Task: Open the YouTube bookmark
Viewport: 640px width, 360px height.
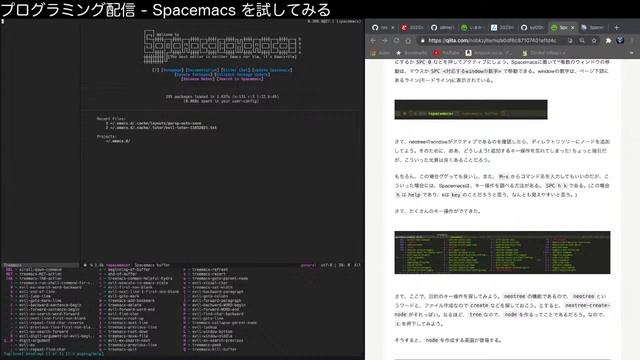Action: 447,53
